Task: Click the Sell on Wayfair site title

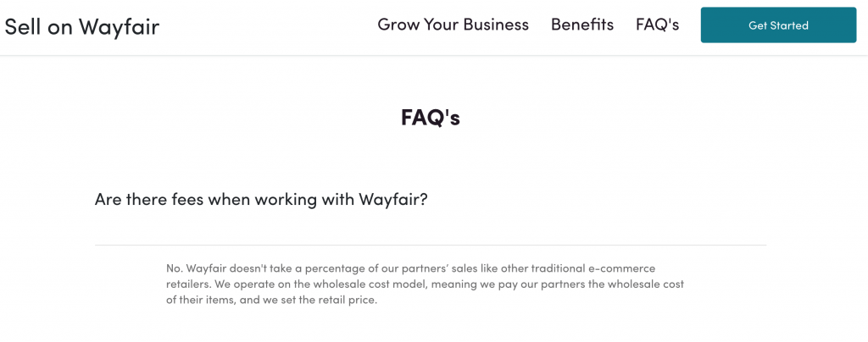Action: (82, 26)
